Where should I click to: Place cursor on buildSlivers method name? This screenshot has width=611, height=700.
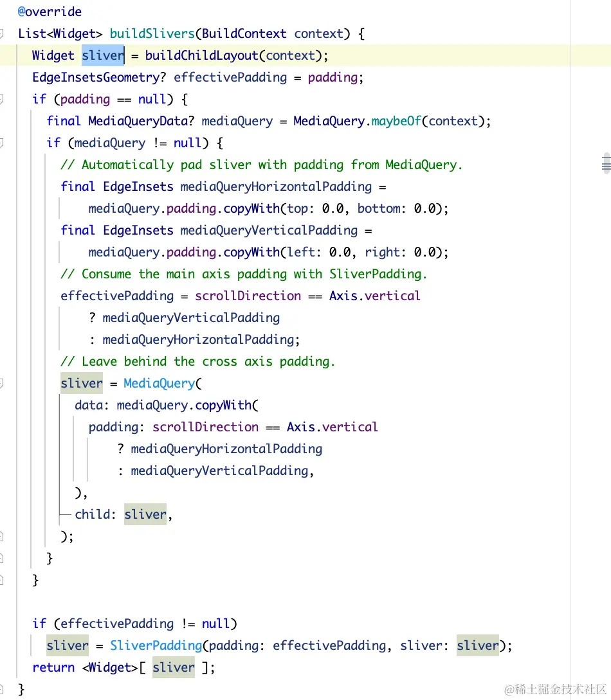[x=152, y=33]
